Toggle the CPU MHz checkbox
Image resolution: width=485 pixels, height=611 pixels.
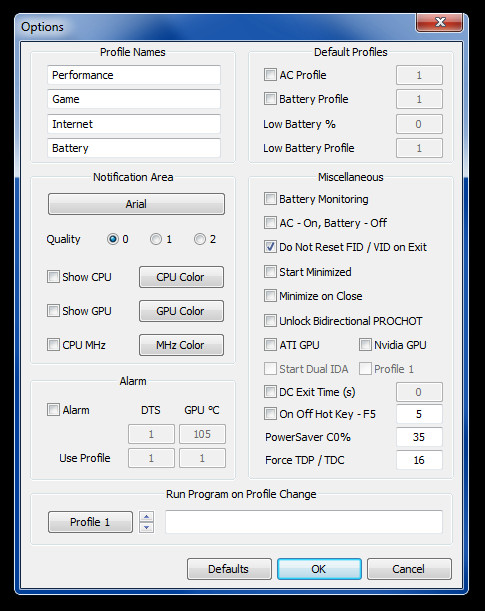(53, 344)
